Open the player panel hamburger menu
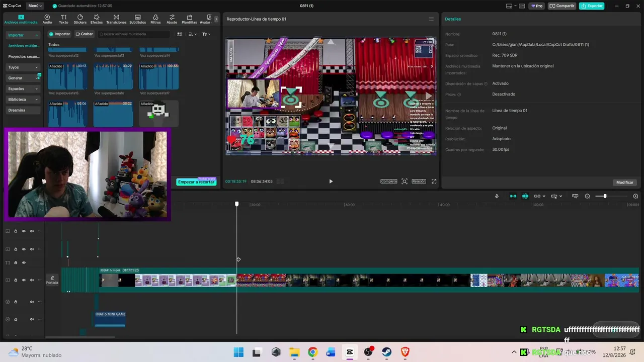The width and height of the screenshot is (644, 362). (x=431, y=19)
